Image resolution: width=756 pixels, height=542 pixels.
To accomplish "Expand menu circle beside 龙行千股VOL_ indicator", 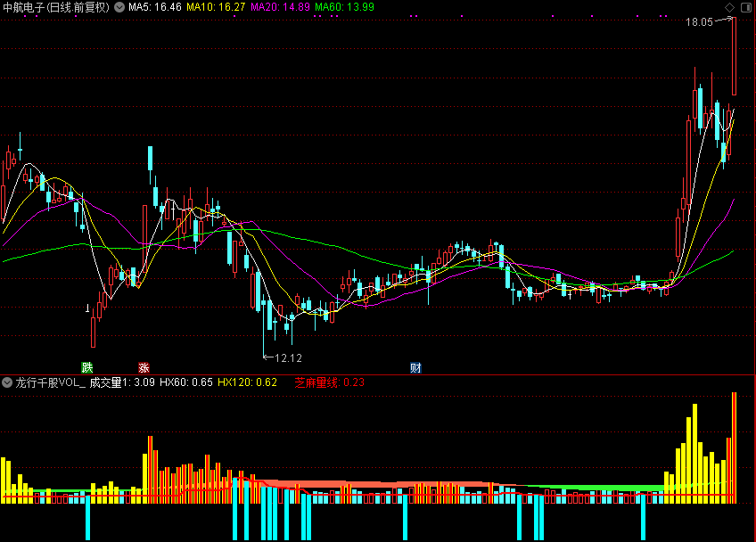I will pyautogui.click(x=7, y=382).
